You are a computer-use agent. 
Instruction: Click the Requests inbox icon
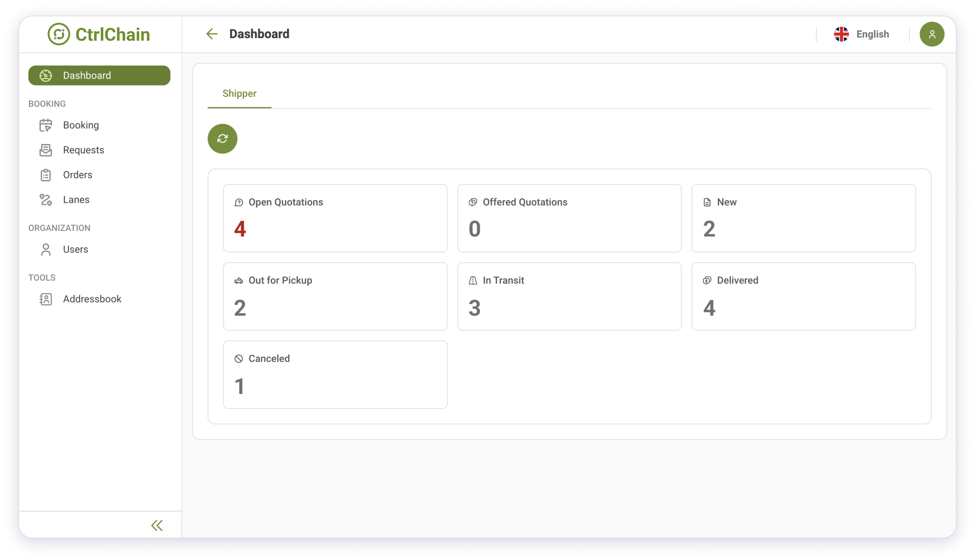(46, 150)
